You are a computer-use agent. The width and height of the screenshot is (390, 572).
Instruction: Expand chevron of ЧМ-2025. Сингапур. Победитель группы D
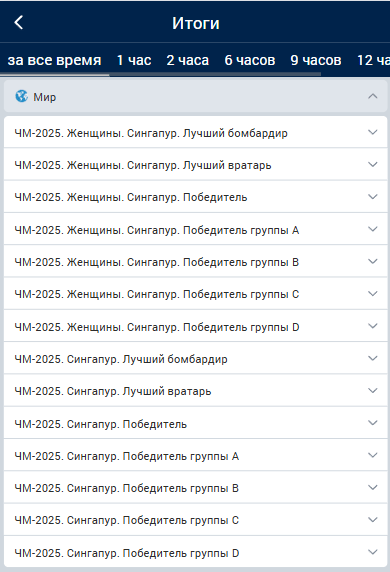pos(372,552)
